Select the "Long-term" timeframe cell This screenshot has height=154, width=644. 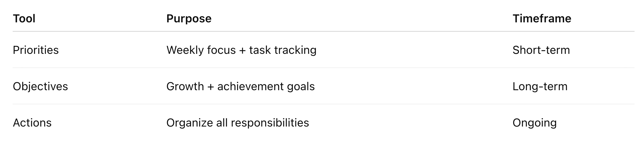point(540,86)
